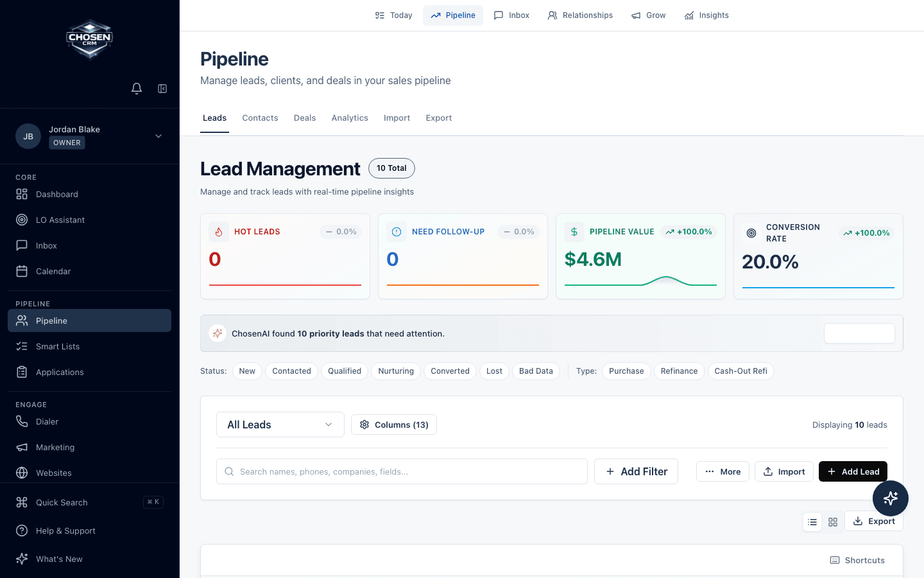Viewport: 924px width, 578px height.
Task: Switch to the Export tab
Action: pyautogui.click(x=439, y=118)
